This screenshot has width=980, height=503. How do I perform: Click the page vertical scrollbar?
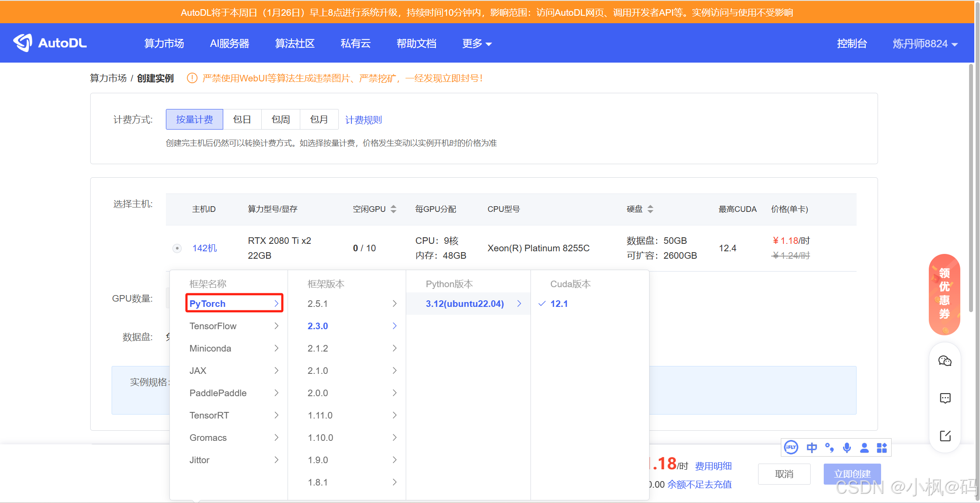[971, 188]
